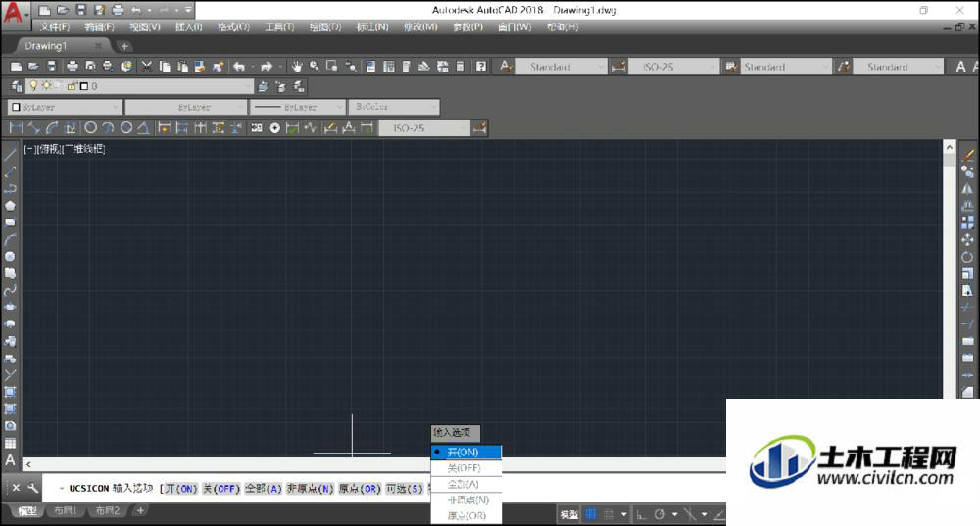Viewport: 980px width, 526px height.
Task: Toggle snap mode in status bar
Action: point(609,514)
